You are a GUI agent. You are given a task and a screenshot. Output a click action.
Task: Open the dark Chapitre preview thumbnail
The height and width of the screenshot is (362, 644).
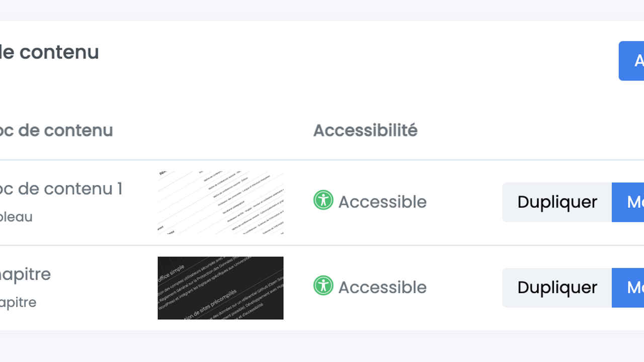tap(220, 288)
